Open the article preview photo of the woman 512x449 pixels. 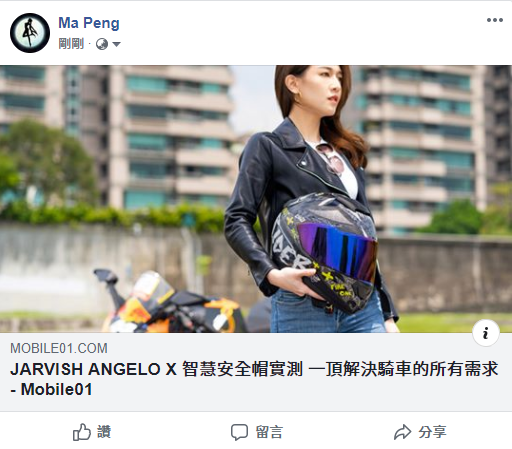pos(256,199)
